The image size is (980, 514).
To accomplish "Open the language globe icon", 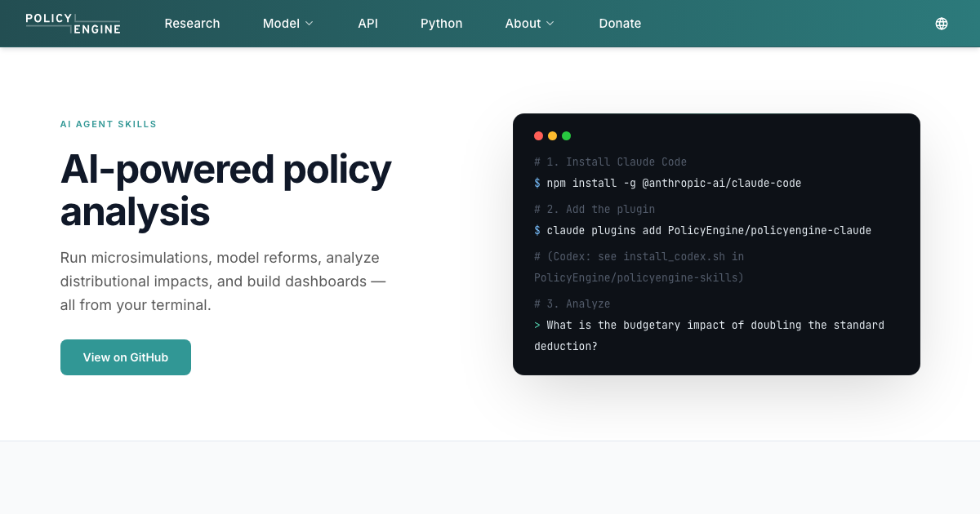I will coord(942,24).
